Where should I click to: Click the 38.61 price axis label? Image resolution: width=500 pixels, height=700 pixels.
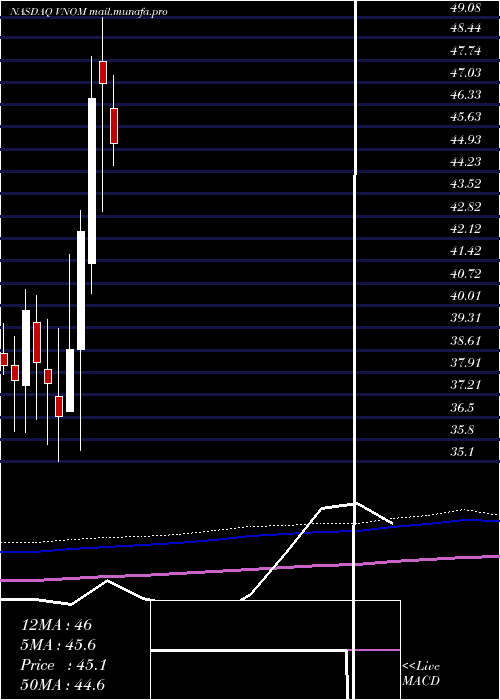pos(466,341)
